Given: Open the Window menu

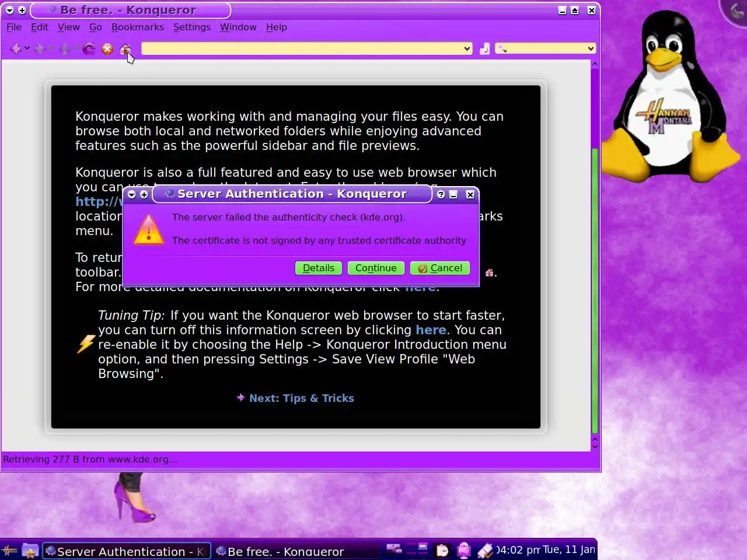Looking at the screenshot, I should click(x=238, y=27).
